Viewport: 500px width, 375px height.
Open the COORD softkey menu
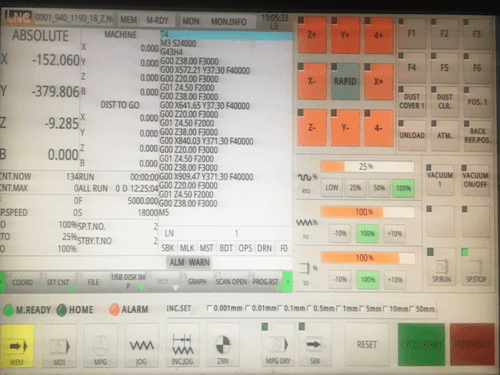(x=23, y=282)
